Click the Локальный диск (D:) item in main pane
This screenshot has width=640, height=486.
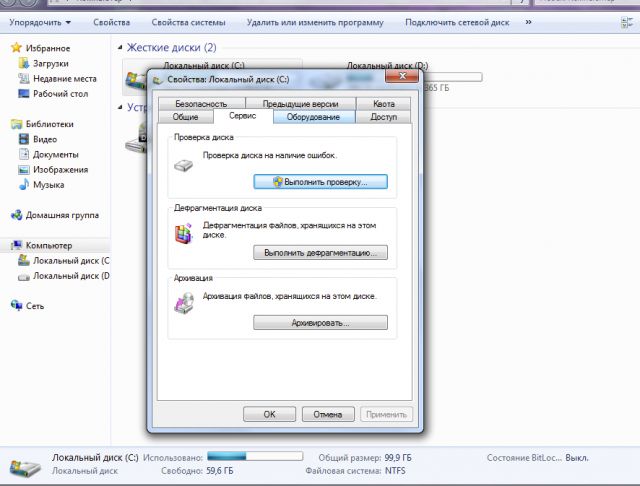point(387,65)
